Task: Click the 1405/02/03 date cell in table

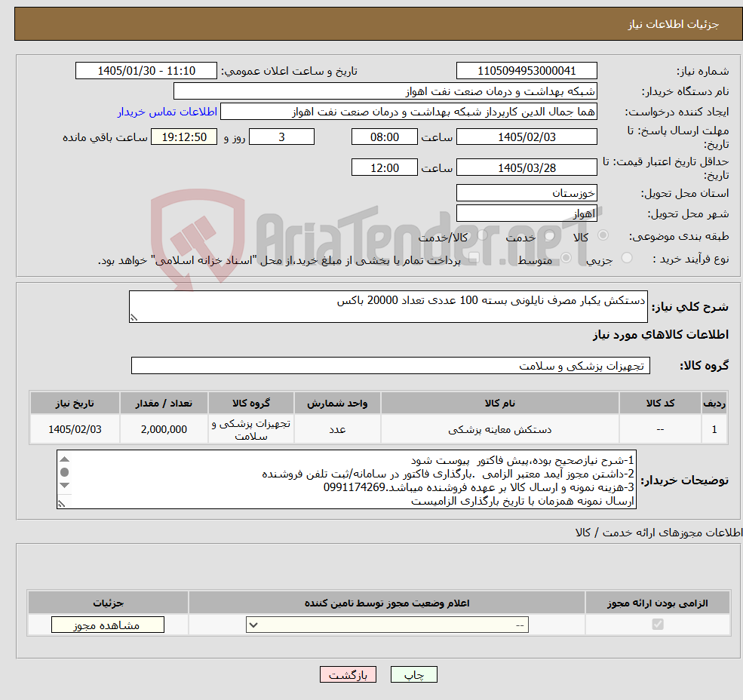Action: tap(75, 429)
